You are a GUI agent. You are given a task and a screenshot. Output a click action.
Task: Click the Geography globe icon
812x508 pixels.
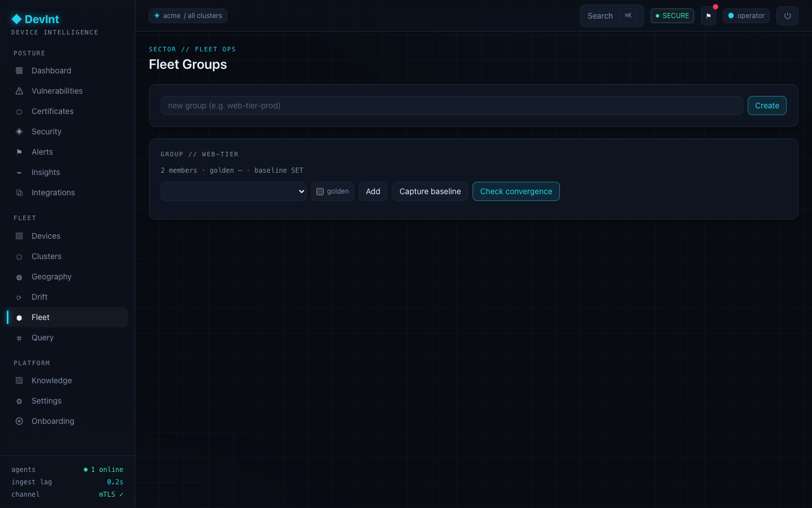tap(19, 277)
